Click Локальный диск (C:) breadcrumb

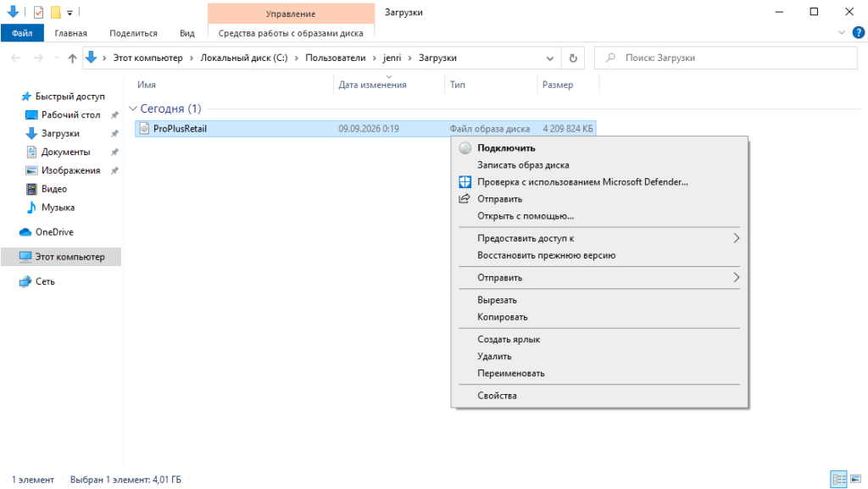(244, 58)
